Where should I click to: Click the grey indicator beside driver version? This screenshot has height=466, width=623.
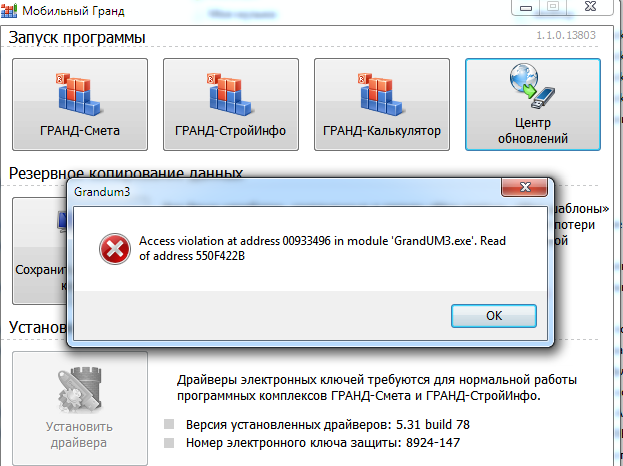click(169, 424)
